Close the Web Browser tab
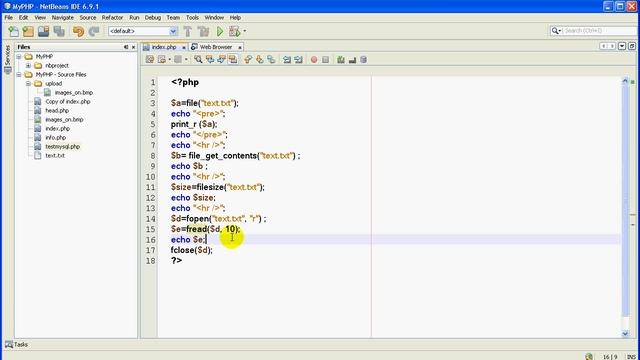The image size is (640, 360). click(240, 47)
